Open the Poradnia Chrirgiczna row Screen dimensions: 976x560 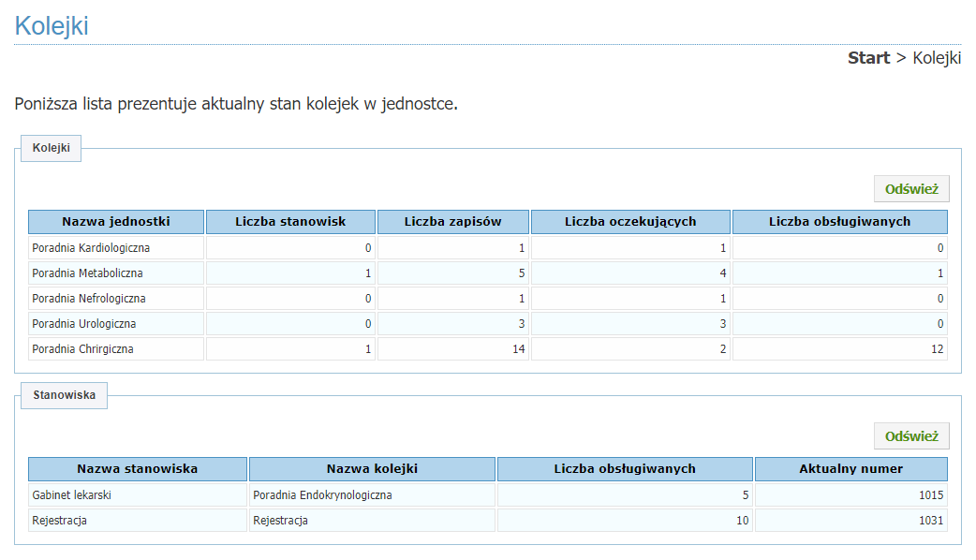pyautogui.click(x=83, y=349)
